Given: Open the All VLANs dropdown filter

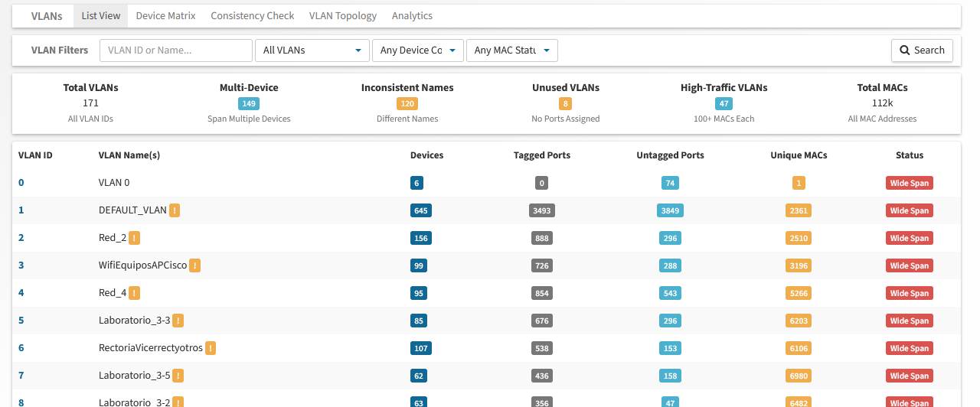Looking at the screenshot, I should click(x=312, y=50).
